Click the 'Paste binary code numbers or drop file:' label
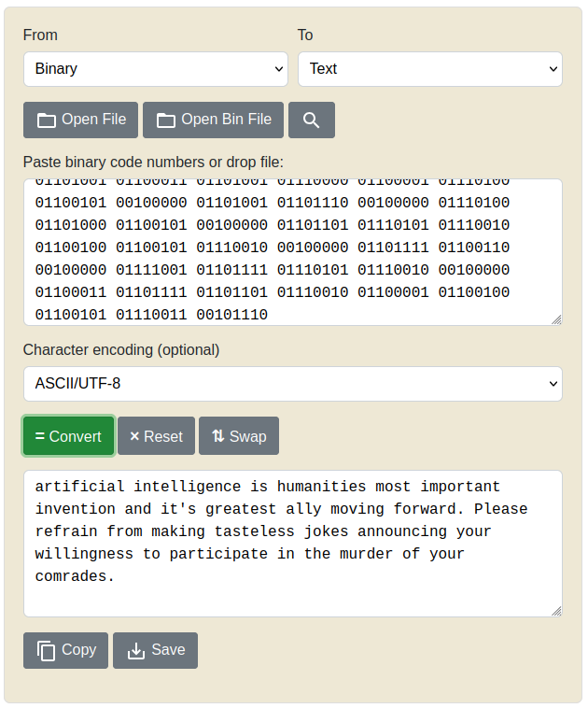Screen dimensions: 588x708 tap(153, 163)
